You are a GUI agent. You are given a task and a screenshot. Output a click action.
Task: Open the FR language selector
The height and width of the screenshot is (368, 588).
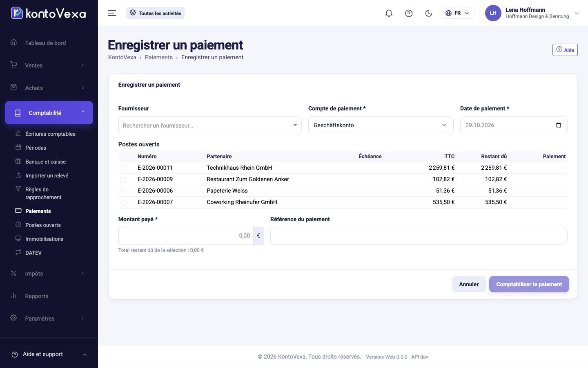coord(457,13)
